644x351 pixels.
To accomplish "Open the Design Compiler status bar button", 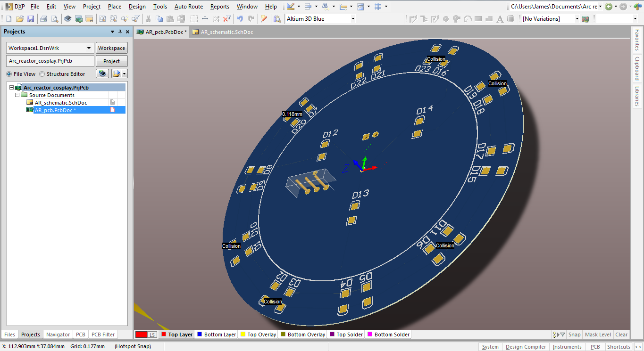I will pos(526,347).
